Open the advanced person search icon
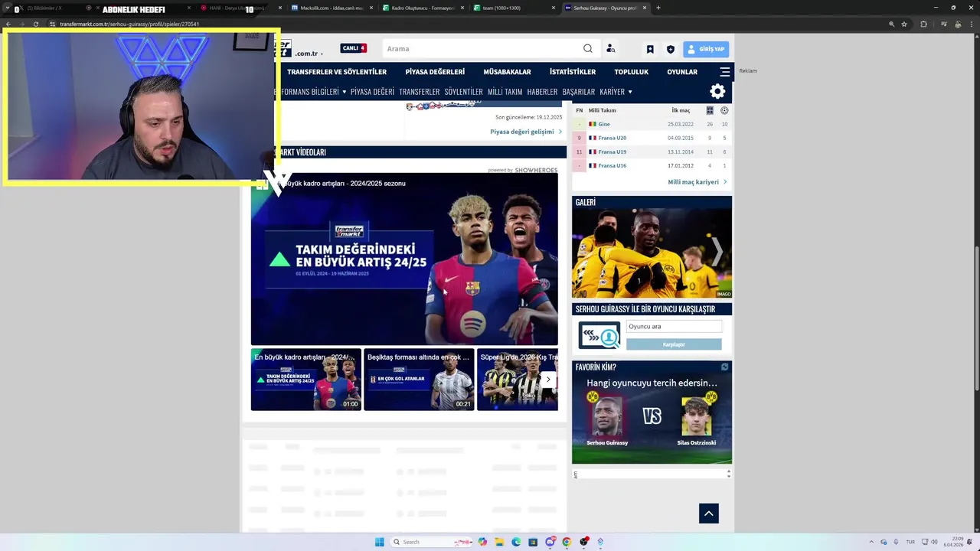Image resolution: width=980 pixels, height=551 pixels. point(611,48)
